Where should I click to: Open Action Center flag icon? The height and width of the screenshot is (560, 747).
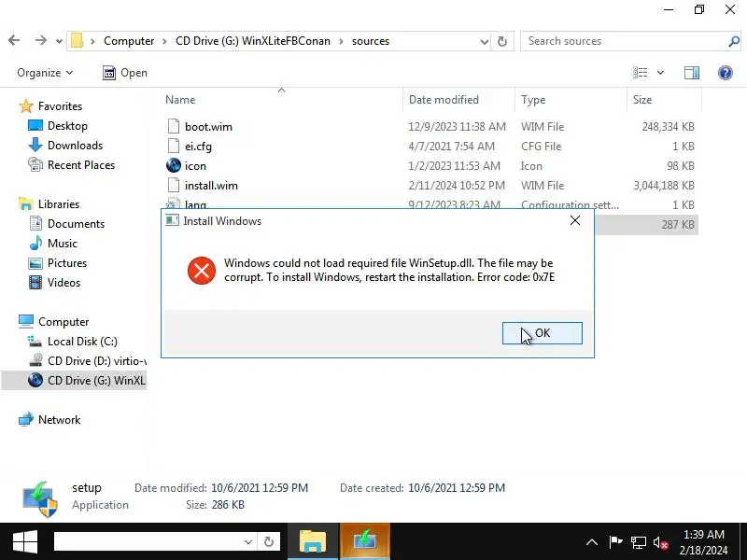[x=615, y=542]
